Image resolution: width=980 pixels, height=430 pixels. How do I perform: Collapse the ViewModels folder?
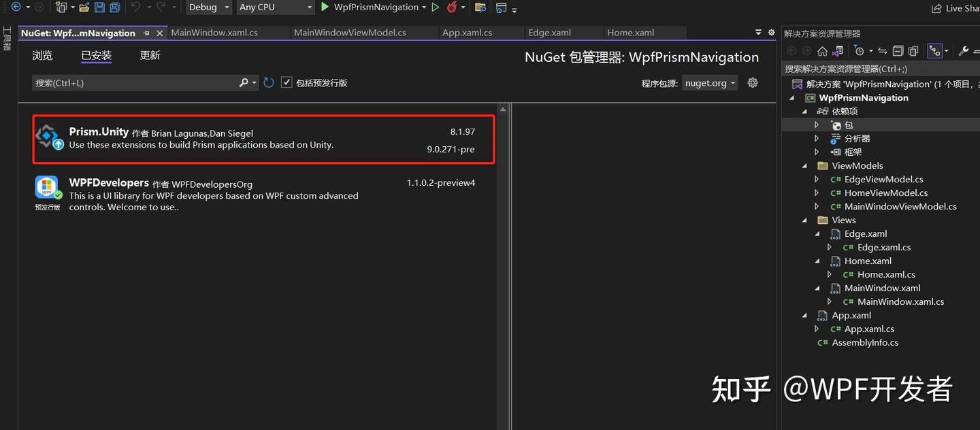804,165
